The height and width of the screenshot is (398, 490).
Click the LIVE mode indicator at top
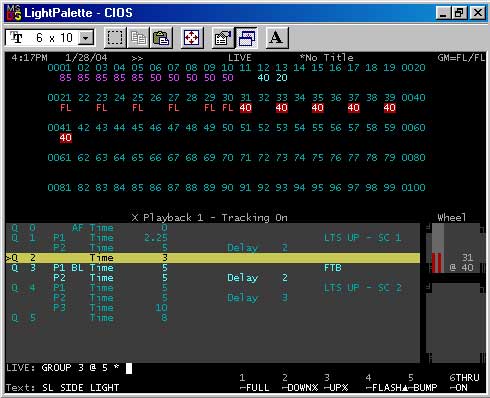(240, 58)
